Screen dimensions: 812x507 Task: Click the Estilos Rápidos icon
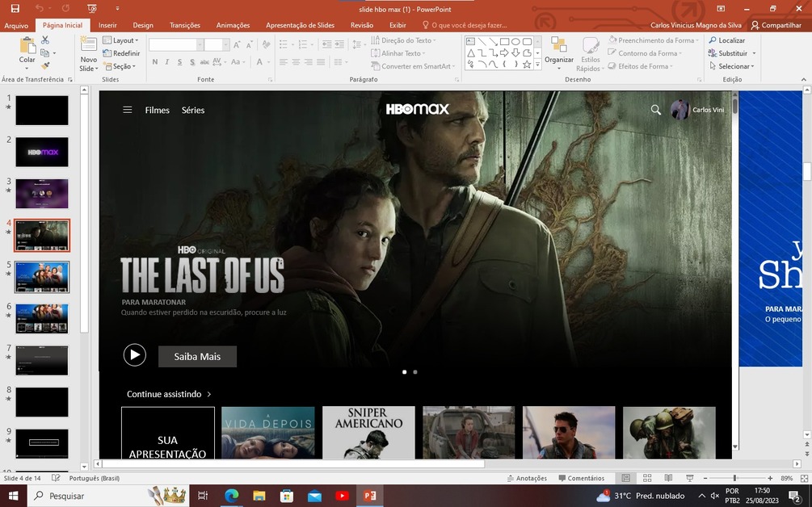click(x=591, y=55)
